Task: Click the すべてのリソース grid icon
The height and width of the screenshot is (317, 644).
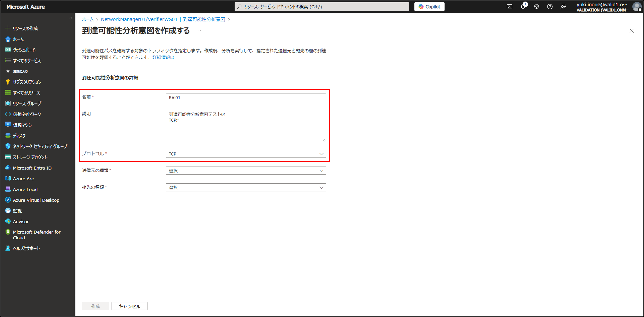Action: (8, 92)
